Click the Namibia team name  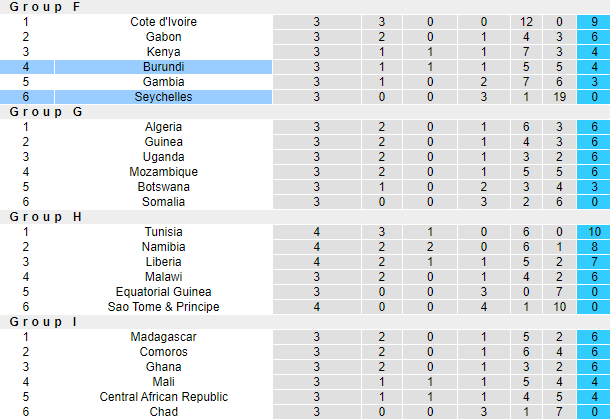(163, 247)
